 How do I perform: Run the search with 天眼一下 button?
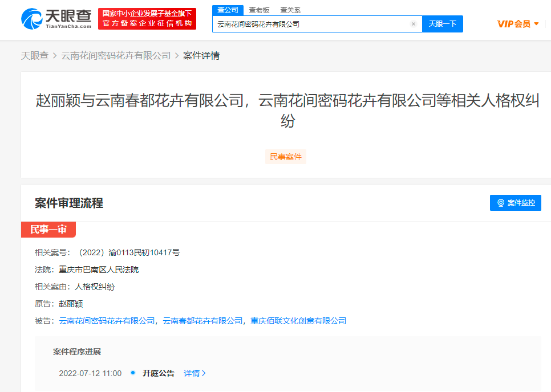pyautogui.click(x=443, y=24)
